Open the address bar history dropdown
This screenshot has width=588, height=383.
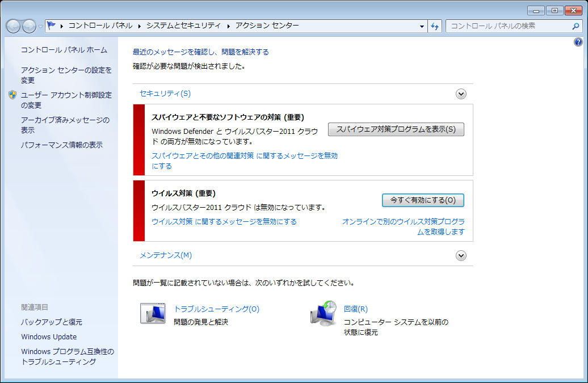pyautogui.click(x=422, y=26)
